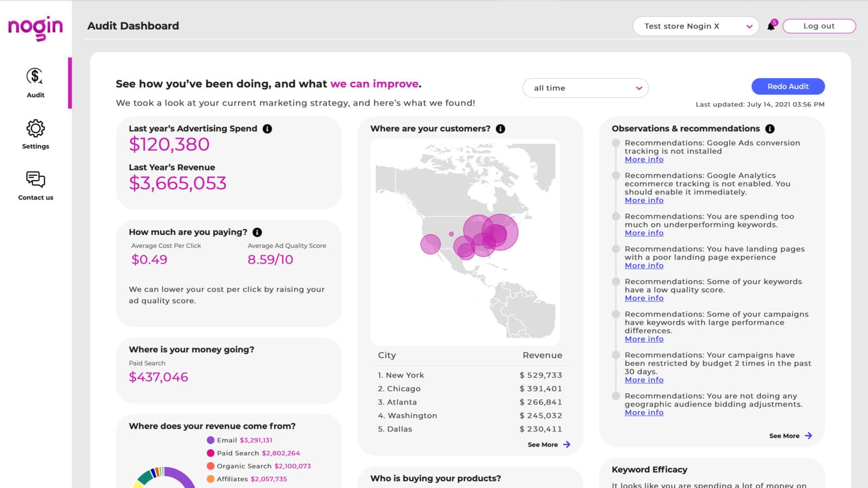868x488 pixels.
Task: Click the info icon beside Last year's Advertising Spend
Action: (267, 129)
